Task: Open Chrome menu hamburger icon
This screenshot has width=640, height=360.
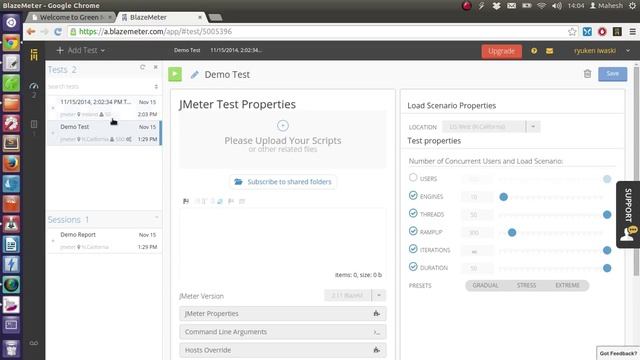Action: click(x=632, y=31)
